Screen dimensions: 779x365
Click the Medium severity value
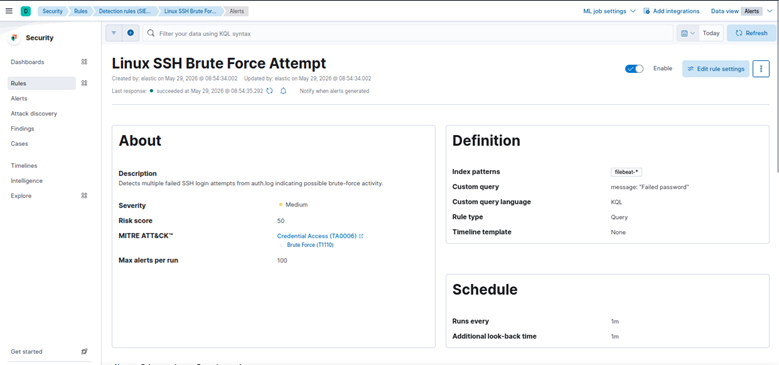point(297,205)
